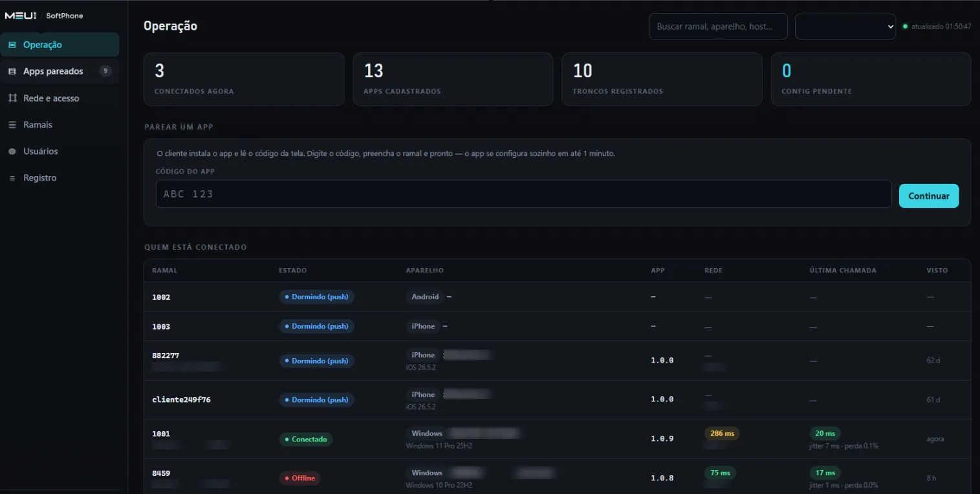
Task: Select ramal cliente249f76
Action: tap(181, 399)
